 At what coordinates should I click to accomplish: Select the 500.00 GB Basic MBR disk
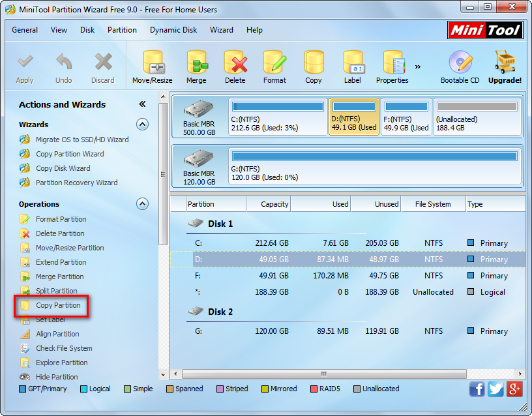pyautogui.click(x=199, y=117)
